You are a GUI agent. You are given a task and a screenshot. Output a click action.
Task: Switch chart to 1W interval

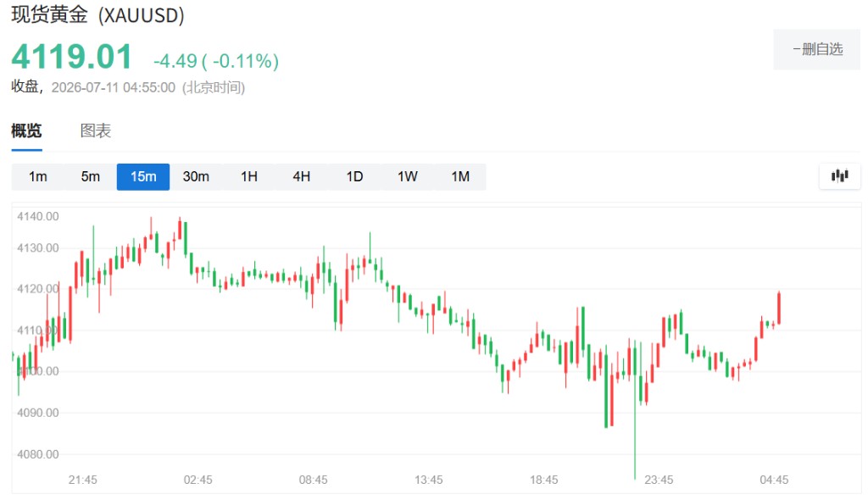(x=408, y=176)
